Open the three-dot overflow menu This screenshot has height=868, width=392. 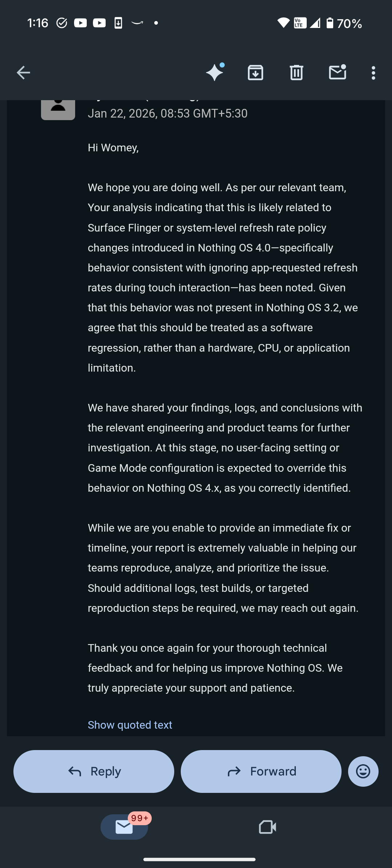point(373,73)
